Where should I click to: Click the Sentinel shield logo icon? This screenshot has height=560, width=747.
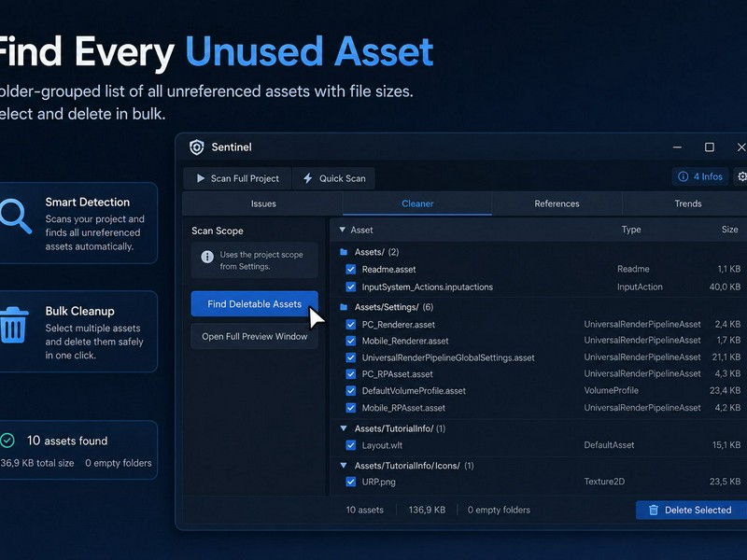tap(197, 147)
